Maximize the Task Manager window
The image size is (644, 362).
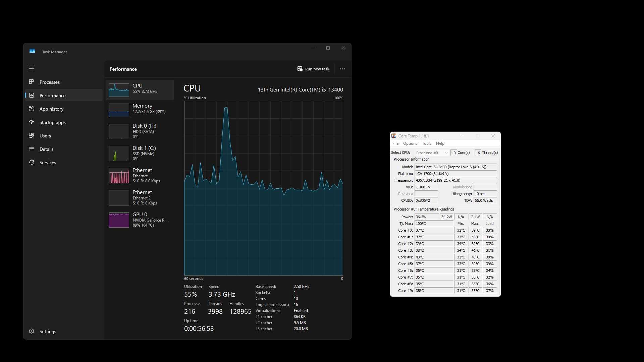click(x=328, y=48)
